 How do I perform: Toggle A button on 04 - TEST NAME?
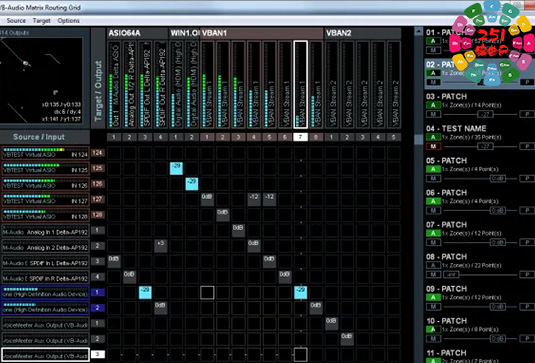[x=433, y=137]
